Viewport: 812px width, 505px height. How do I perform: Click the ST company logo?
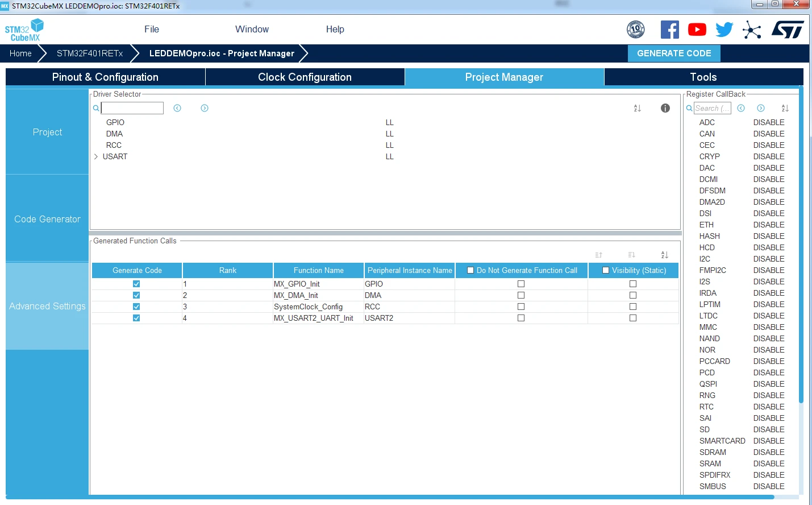click(x=788, y=30)
